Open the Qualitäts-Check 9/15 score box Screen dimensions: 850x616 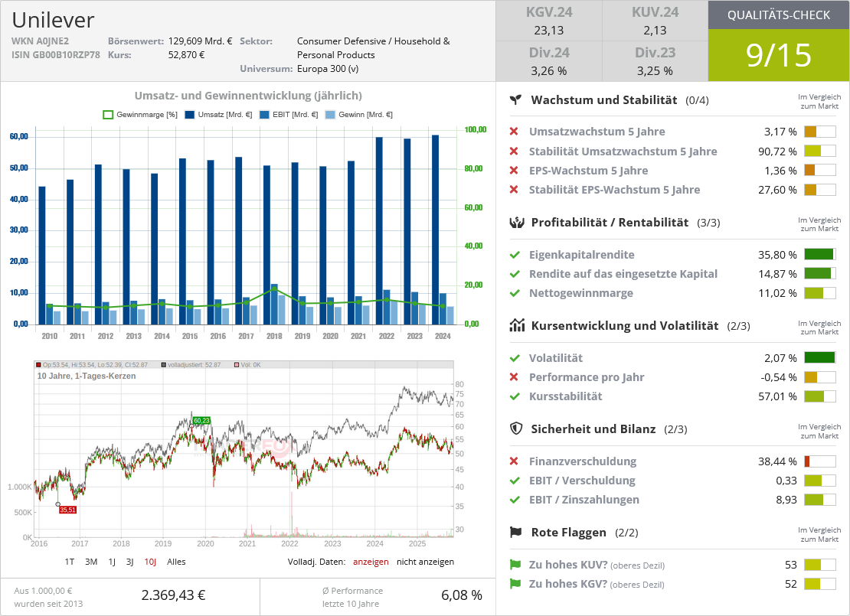778,55
